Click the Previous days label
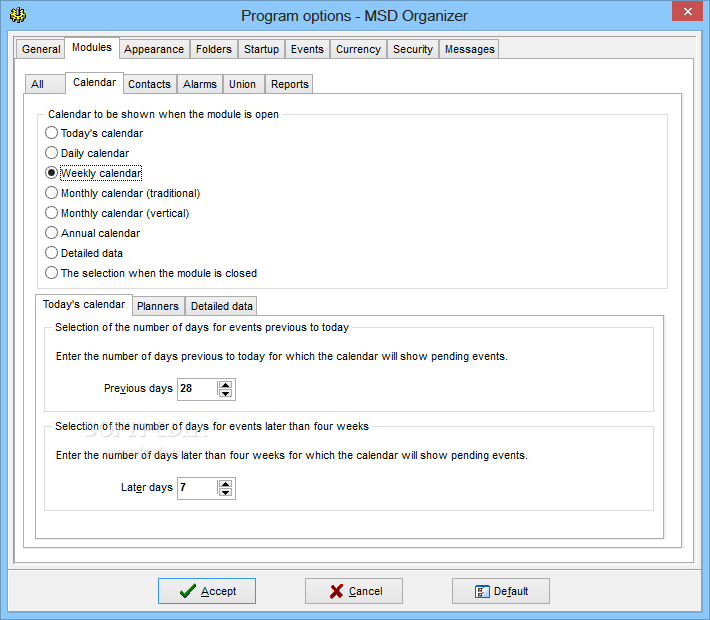Viewport: 710px width, 620px height. point(138,389)
